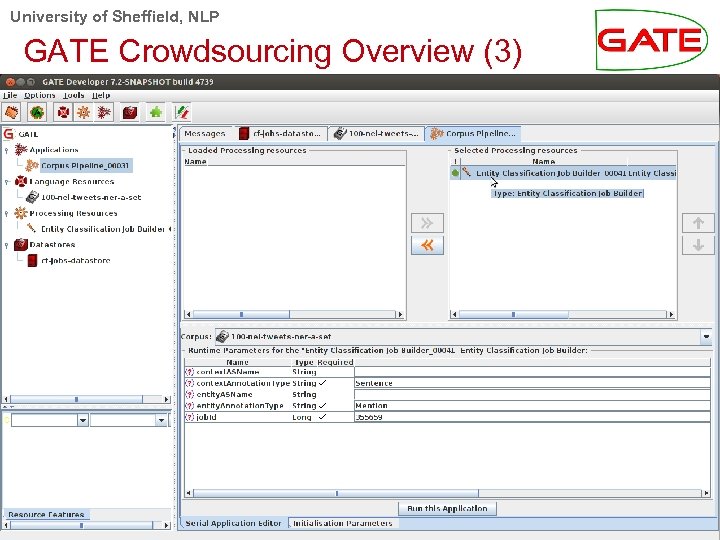
Task: Switch to the Corpus Pipeline tab
Action: (473, 134)
